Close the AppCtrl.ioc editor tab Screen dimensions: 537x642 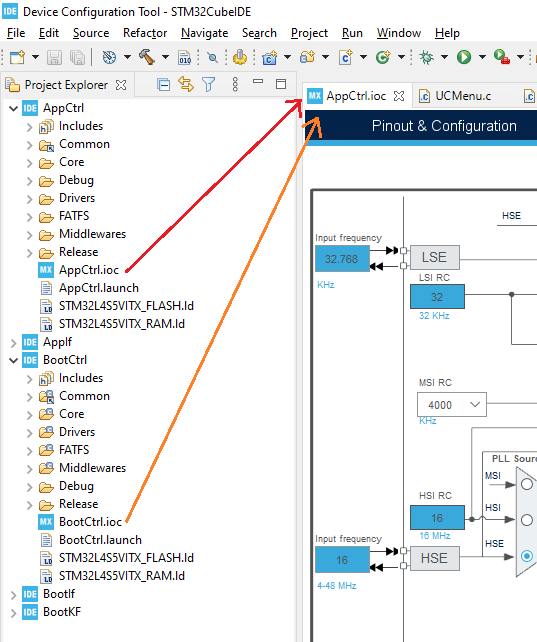point(399,96)
